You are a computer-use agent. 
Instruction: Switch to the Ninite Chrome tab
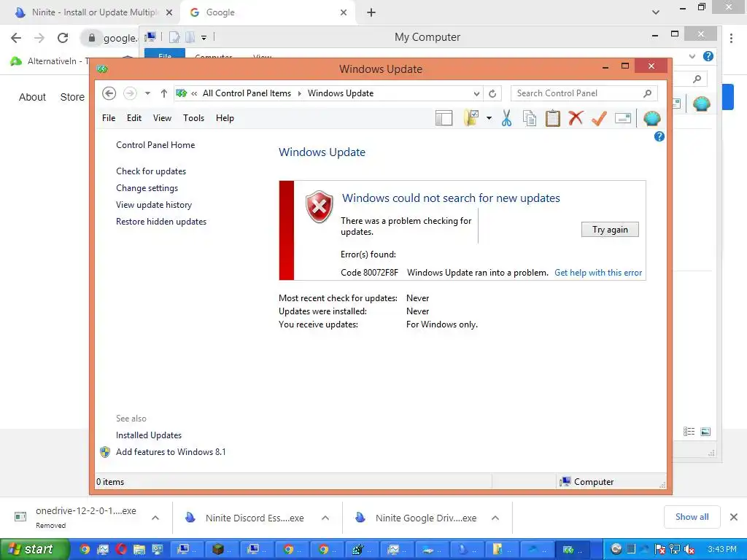click(91, 12)
